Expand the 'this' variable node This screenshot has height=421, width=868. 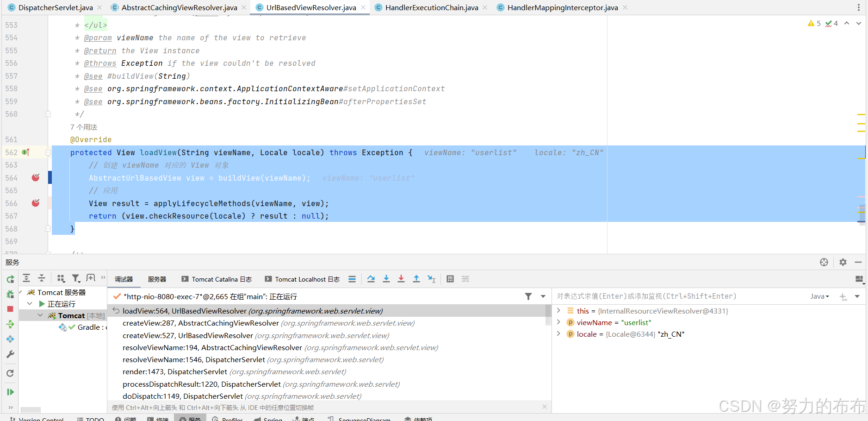tap(558, 310)
